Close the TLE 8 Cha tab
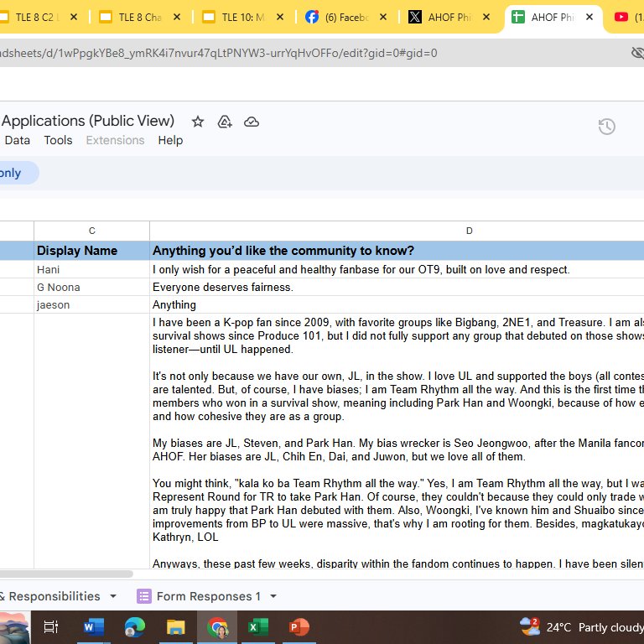The image size is (644, 644). [x=177, y=18]
